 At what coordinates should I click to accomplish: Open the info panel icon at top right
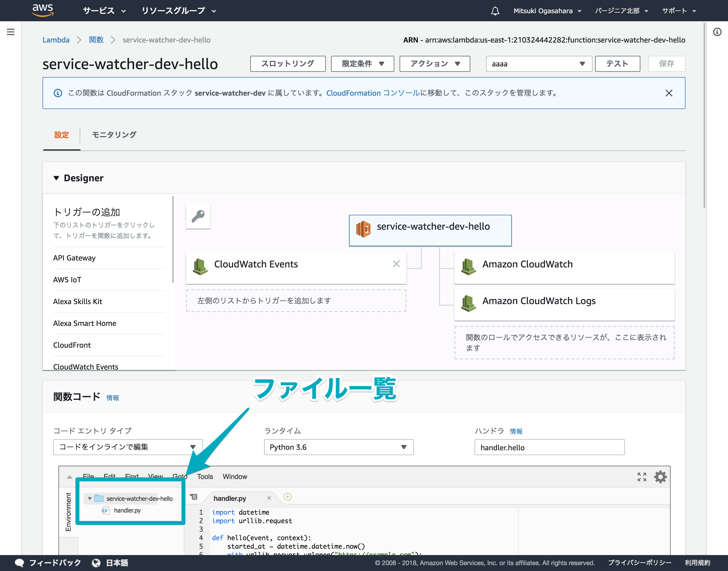pyautogui.click(x=717, y=32)
